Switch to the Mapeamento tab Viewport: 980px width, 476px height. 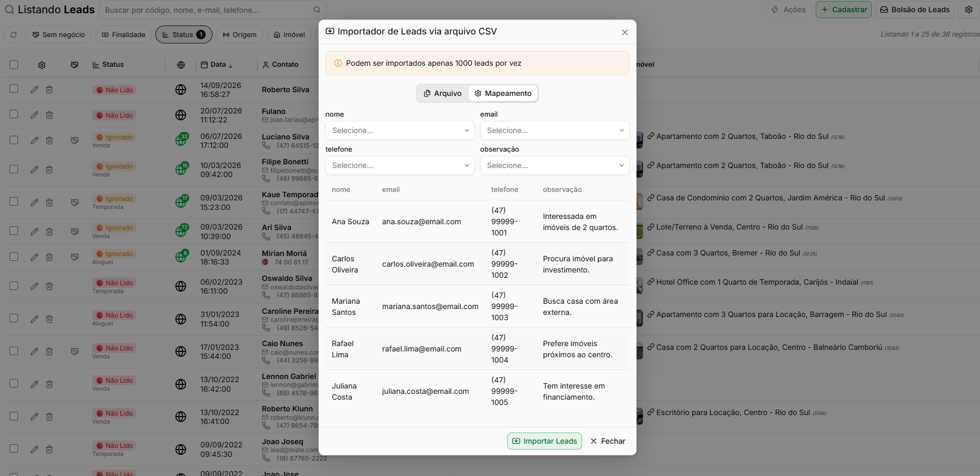coord(503,93)
